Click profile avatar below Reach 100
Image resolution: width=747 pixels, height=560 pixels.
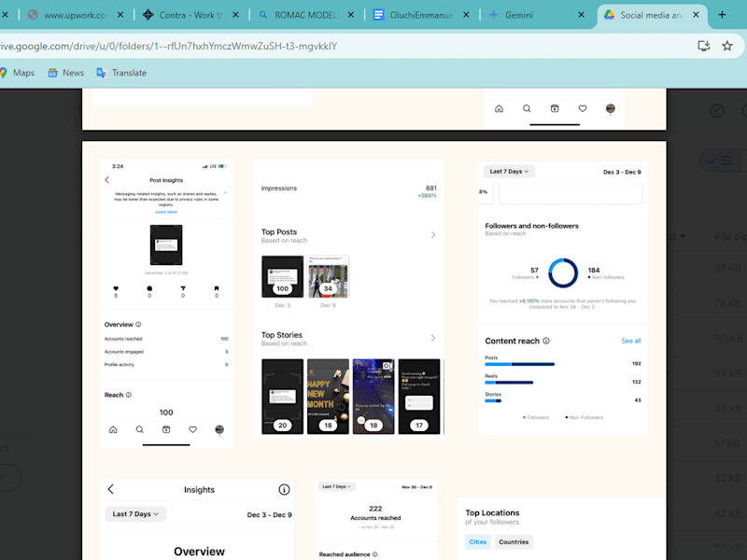click(219, 429)
